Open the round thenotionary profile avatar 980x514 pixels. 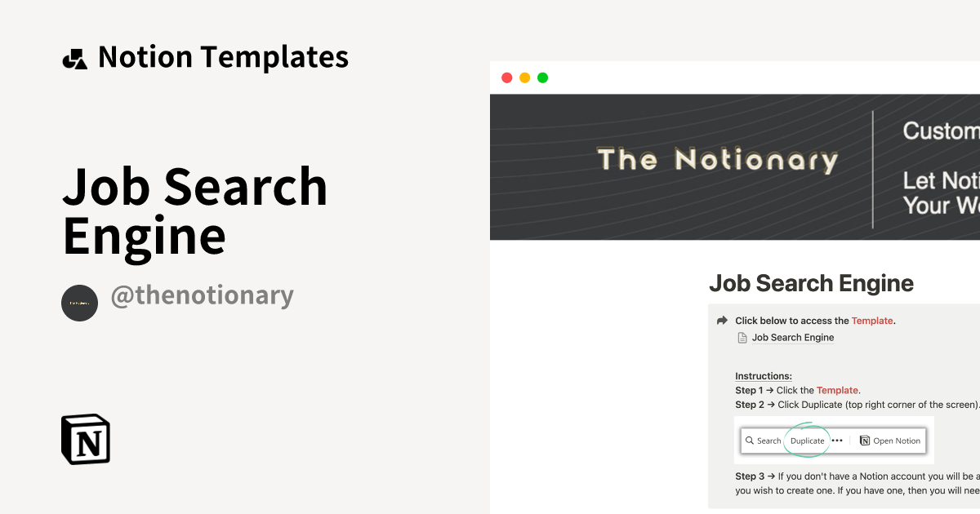click(x=79, y=303)
